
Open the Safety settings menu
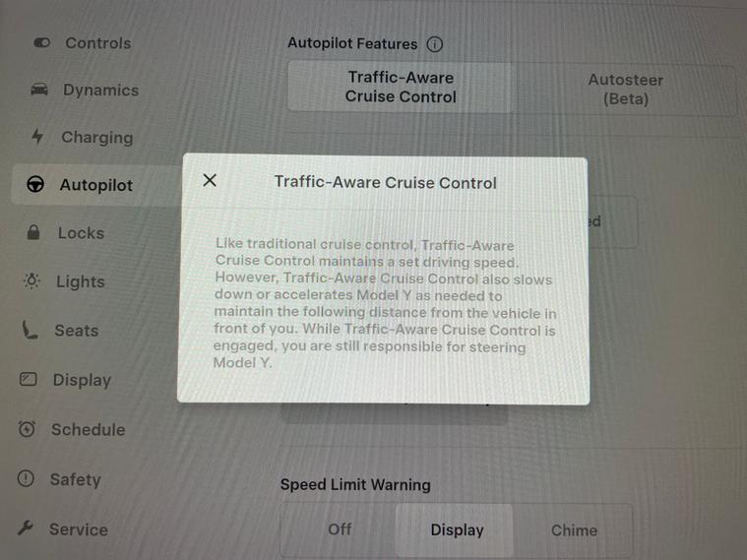(x=75, y=479)
